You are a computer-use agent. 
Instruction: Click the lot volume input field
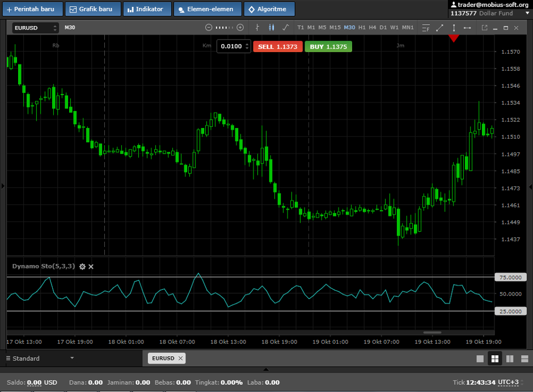click(231, 46)
